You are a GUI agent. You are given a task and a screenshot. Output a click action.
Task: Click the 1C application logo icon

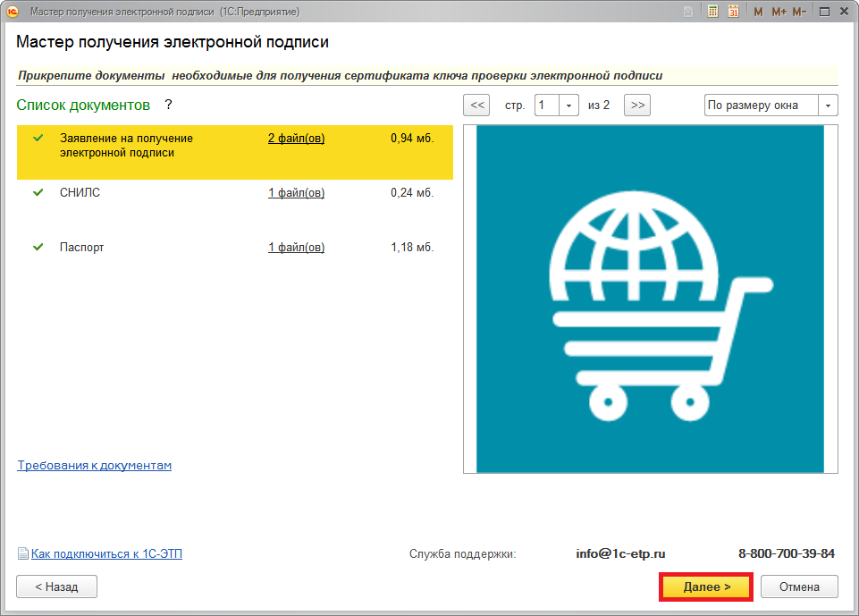click(13, 12)
